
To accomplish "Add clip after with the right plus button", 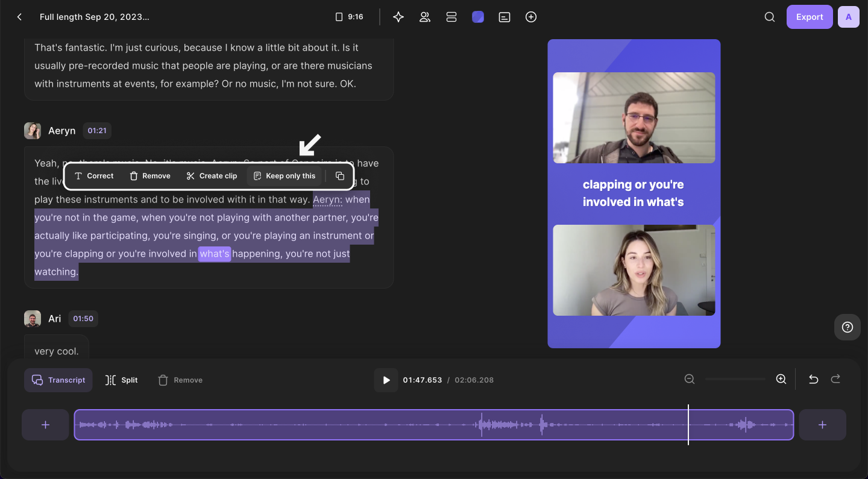I will coord(823,425).
